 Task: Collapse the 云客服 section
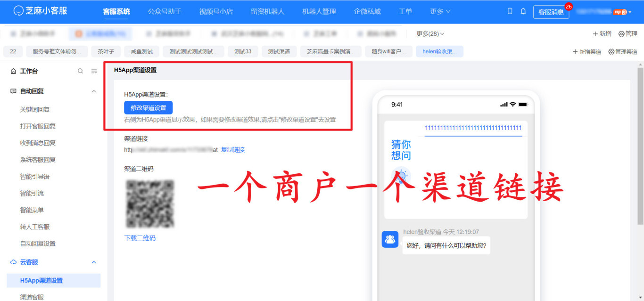pyautogui.click(x=94, y=262)
